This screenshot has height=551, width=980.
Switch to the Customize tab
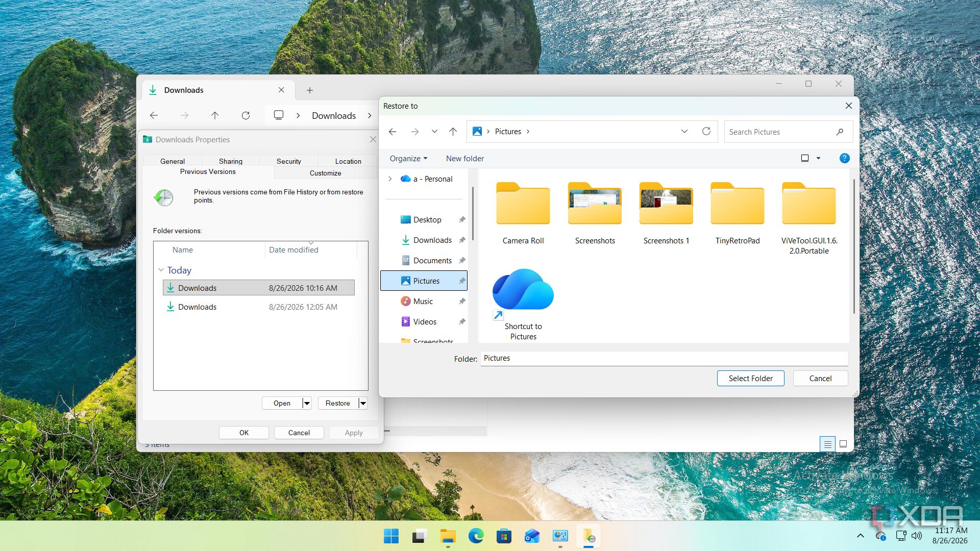click(325, 173)
